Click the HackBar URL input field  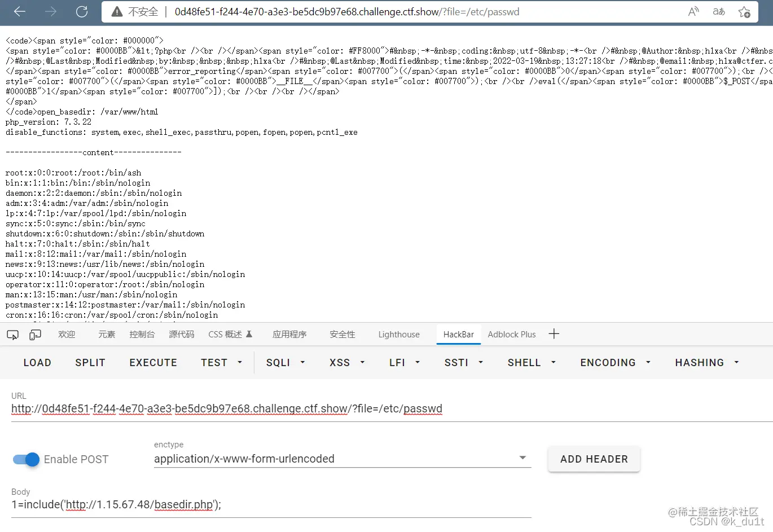(x=392, y=409)
